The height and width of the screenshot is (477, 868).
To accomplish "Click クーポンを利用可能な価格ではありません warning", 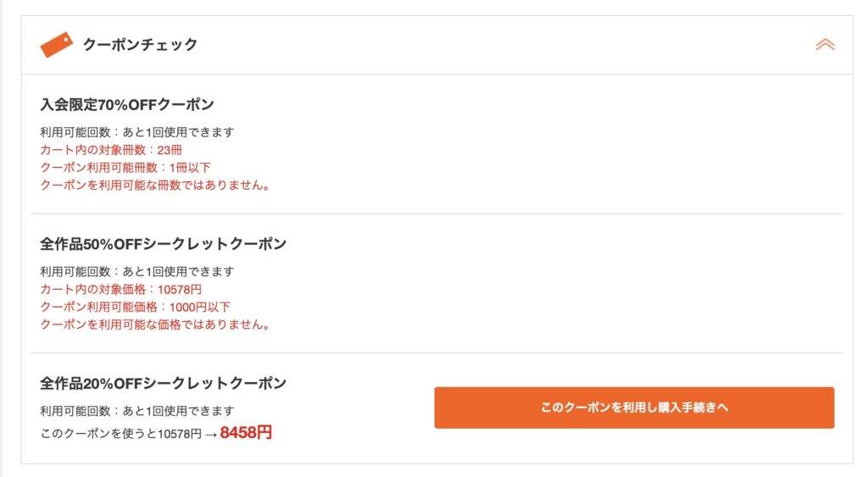I will pyautogui.click(x=155, y=324).
